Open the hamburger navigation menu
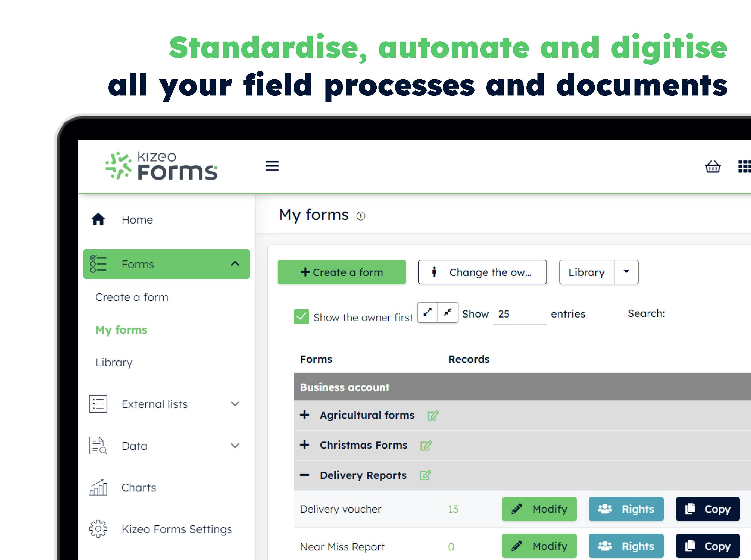 click(x=272, y=166)
